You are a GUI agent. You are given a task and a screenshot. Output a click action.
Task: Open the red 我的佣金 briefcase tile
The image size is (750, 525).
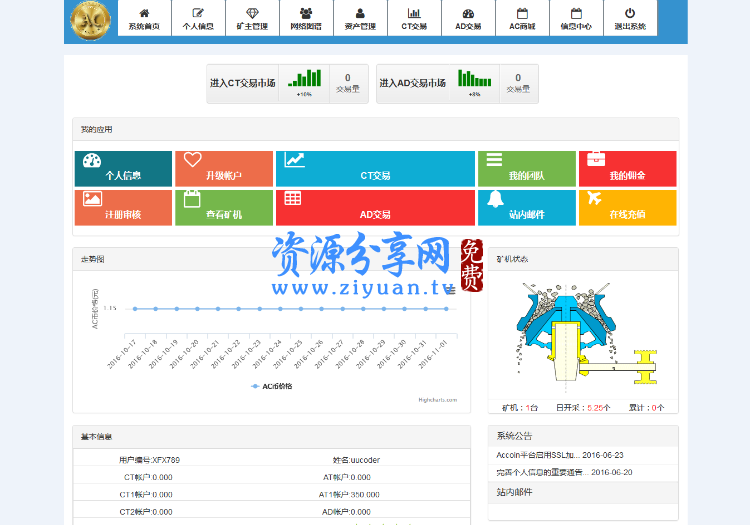628,169
